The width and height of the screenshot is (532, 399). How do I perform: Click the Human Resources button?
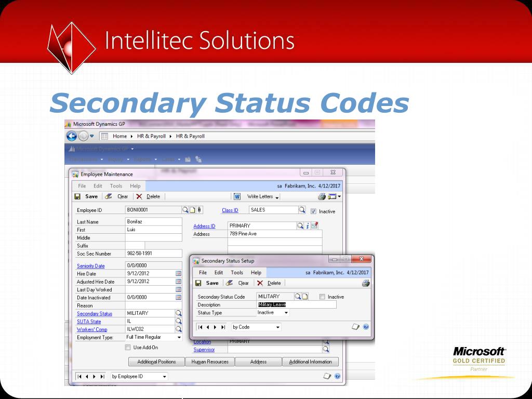tap(210, 362)
